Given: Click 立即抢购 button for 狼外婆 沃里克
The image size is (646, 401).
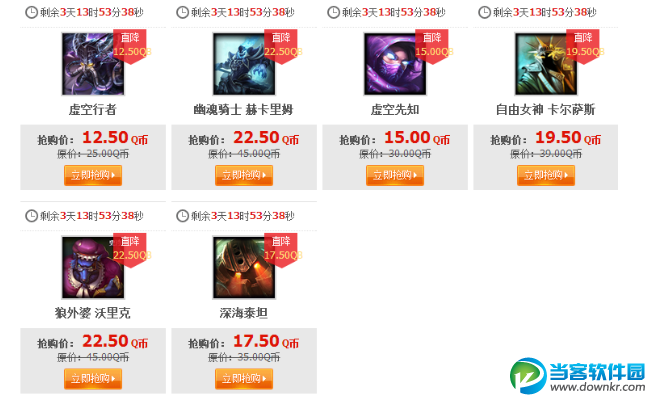Looking at the screenshot, I should (x=93, y=379).
